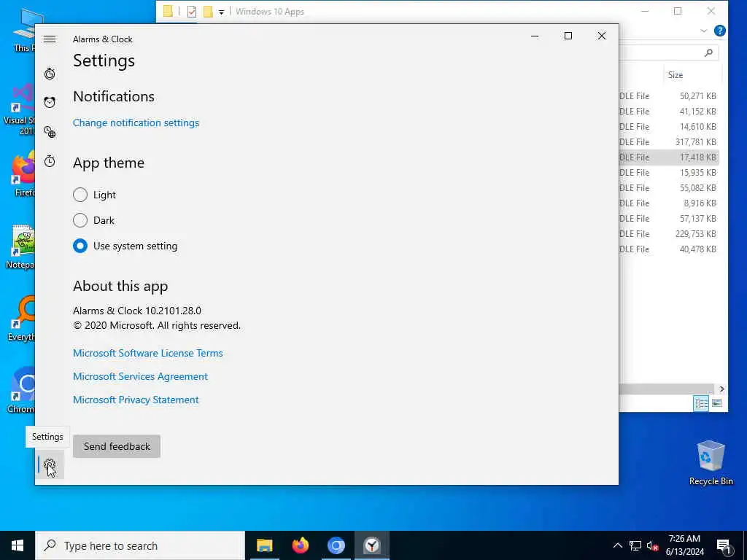Switch Explorer to Large icons view
The image size is (747, 560).
717,403
